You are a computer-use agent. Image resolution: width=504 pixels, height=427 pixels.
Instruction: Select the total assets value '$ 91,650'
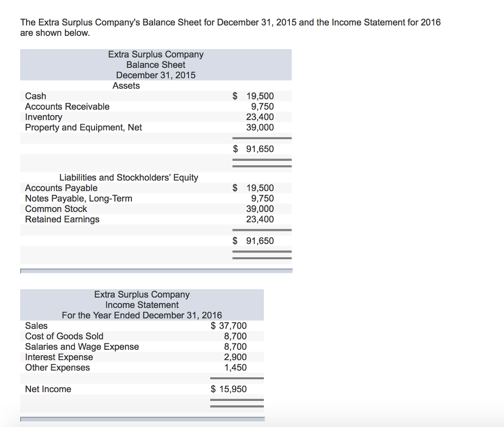click(x=253, y=149)
